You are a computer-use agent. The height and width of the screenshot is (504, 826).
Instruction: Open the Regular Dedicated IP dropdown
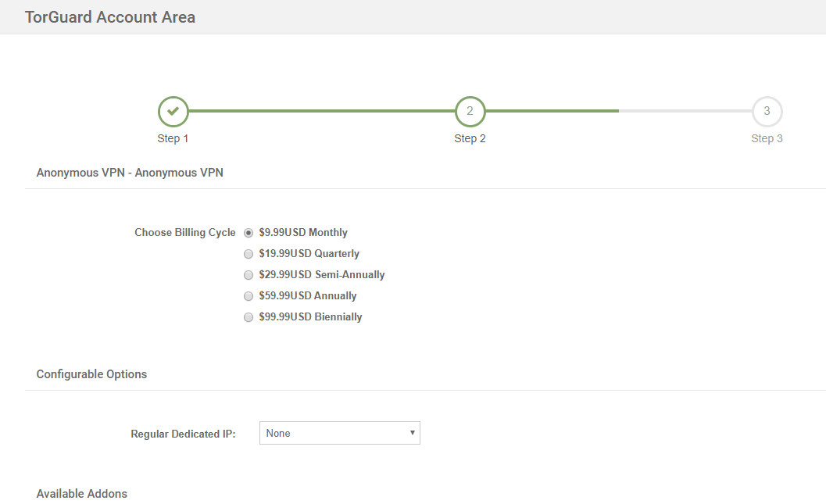[x=340, y=433]
